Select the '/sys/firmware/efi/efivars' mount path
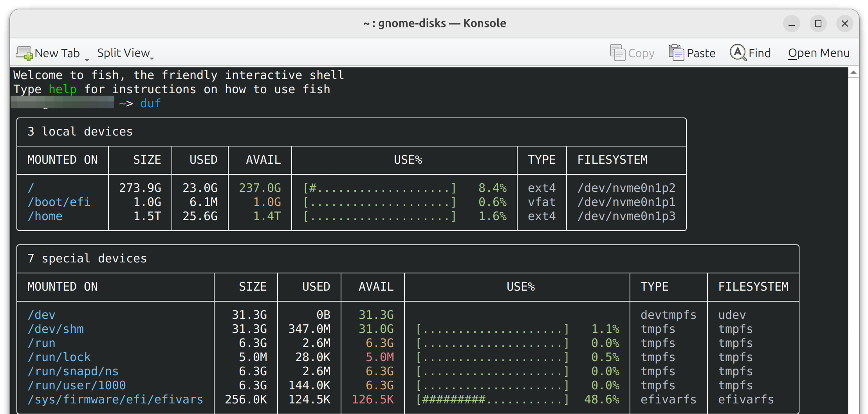The height and width of the screenshot is (414, 868). (x=115, y=400)
